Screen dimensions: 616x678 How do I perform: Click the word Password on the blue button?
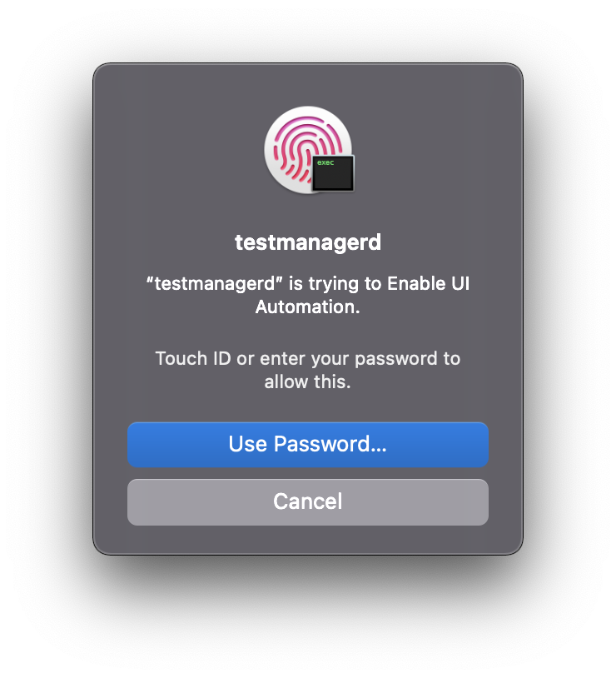[x=330, y=444]
